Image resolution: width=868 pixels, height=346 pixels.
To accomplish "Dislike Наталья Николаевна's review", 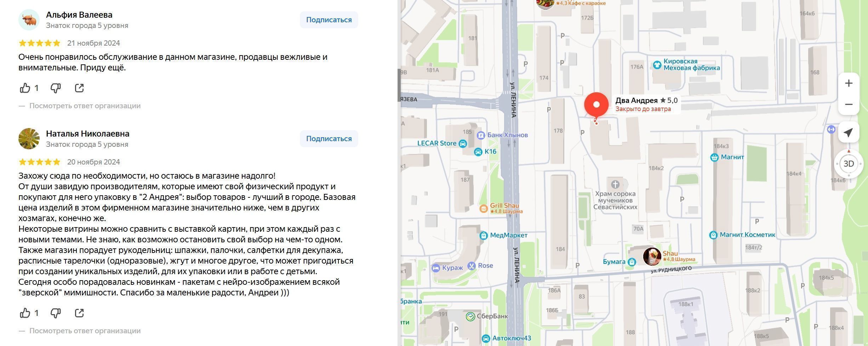I will (x=56, y=313).
